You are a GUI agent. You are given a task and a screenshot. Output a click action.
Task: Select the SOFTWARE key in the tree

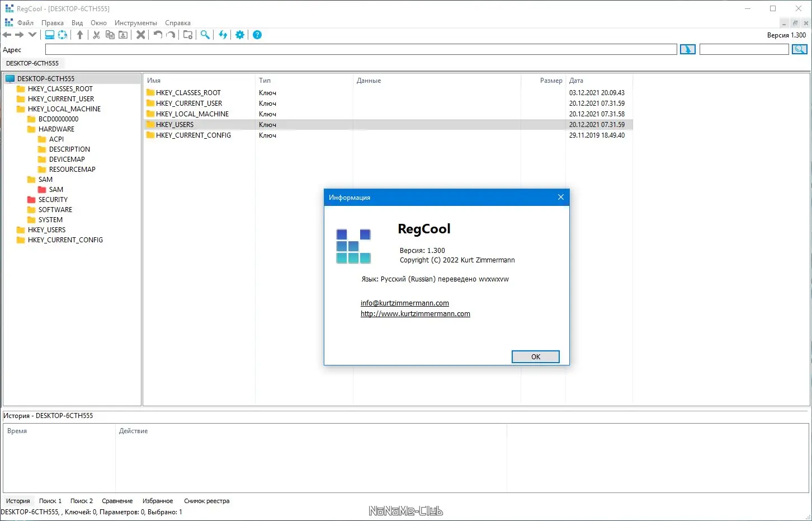(x=55, y=210)
